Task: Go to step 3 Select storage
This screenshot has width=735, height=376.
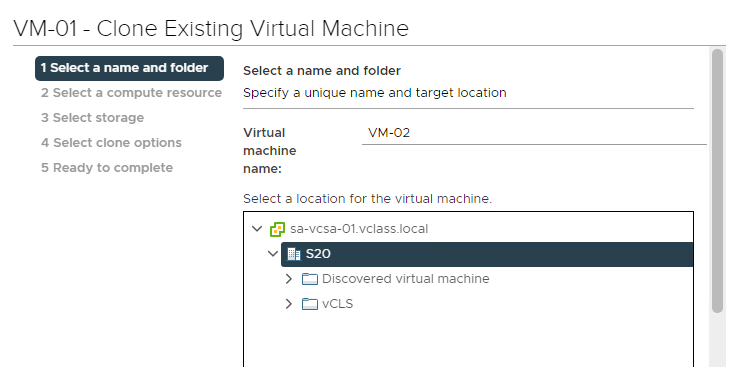Action: coord(92,118)
